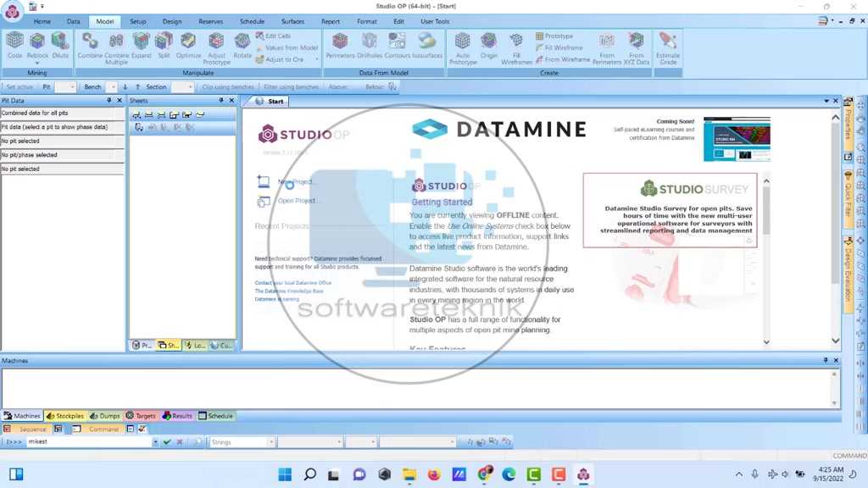Open the User Tools ribbon tab

click(x=435, y=21)
